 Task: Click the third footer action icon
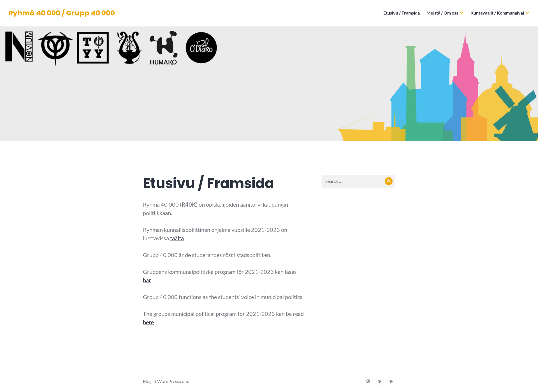[x=391, y=381]
